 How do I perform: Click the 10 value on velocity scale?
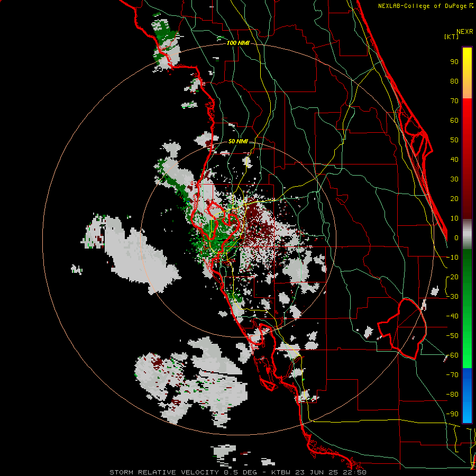click(x=454, y=218)
